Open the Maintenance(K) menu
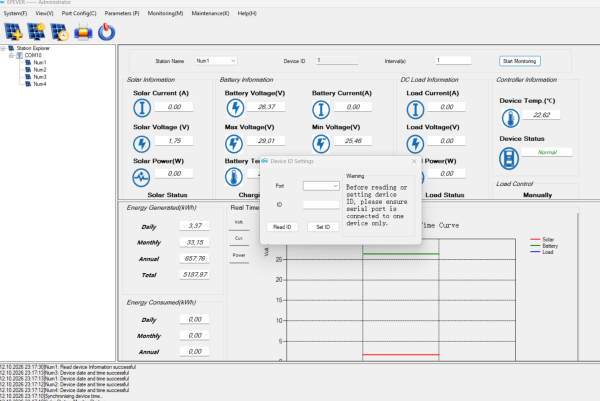 click(210, 13)
